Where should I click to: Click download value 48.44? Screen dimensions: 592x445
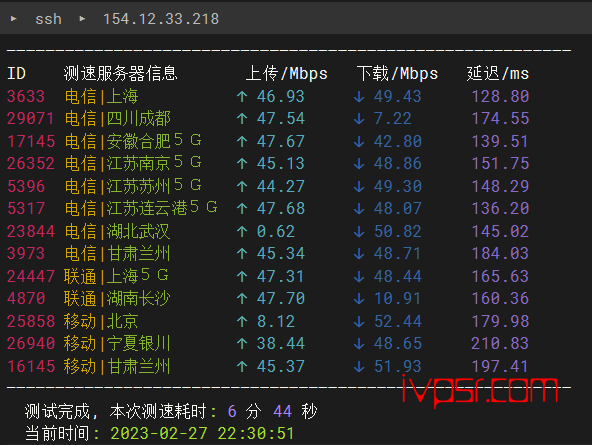pyautogui.click(x=398, y=276)
